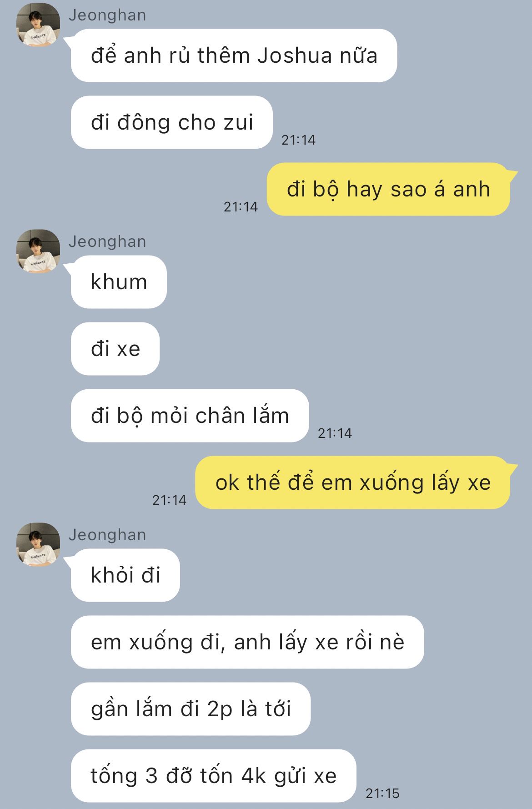Select the message 'để anh rủ thêm Joshua nữa'
This screenshot has width=532, height=809.
pos(234,55)
